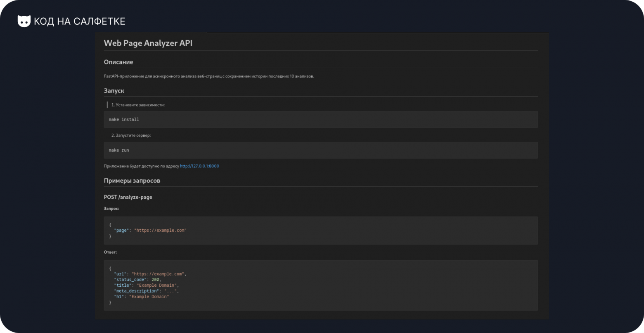Click the "meta_description" line in the response
644x333 pixels.
[x=147, y=291]
